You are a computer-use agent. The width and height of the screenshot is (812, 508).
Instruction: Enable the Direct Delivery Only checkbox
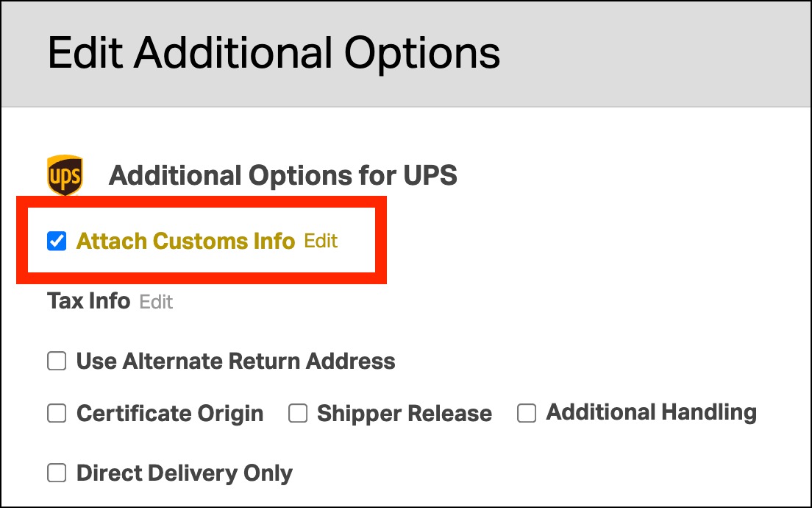click(57, 473)
